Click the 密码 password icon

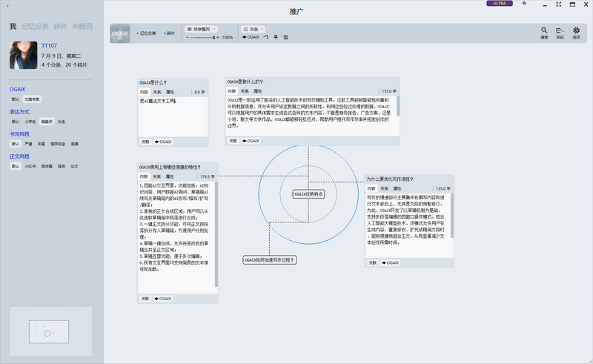point(560,32)
